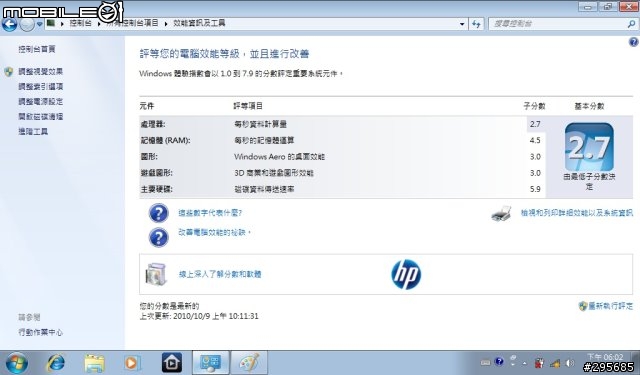Launch Internet Explorer from taskbar

[x=56, y=363]
